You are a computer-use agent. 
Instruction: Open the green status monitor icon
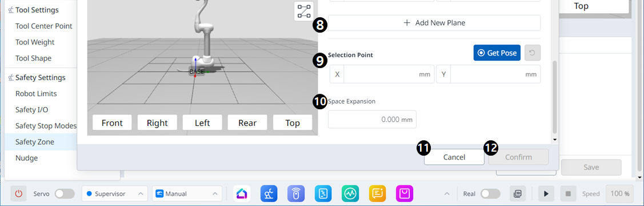(x=350, y=193)
